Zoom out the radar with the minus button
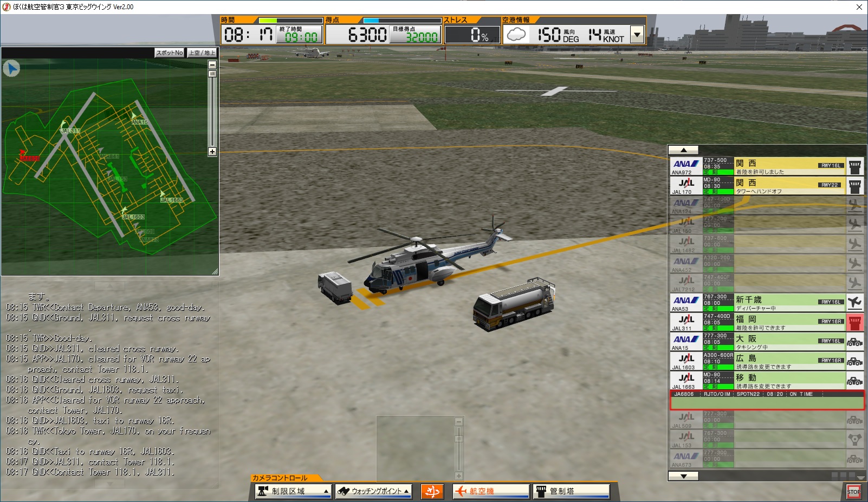The image size is (868, 502). click(212, 64)
